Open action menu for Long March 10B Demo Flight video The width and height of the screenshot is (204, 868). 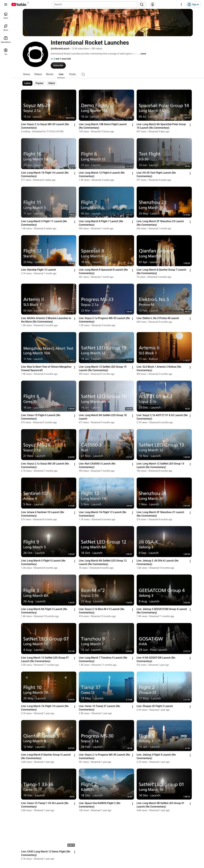[132, 125]
